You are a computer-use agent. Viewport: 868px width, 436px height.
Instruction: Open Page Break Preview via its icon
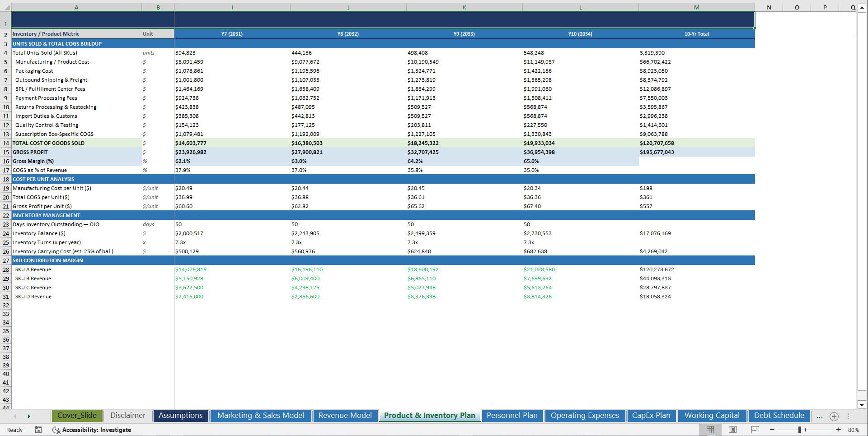[x=755, y=429]
